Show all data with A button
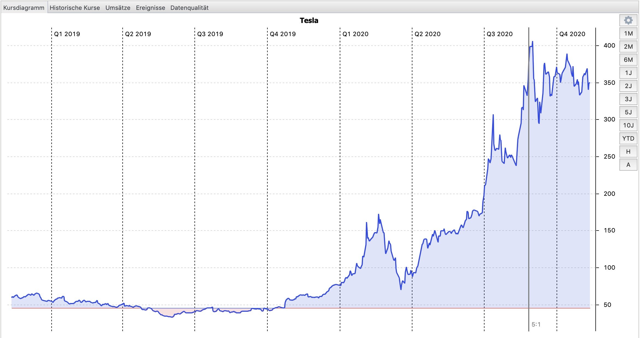 click(628, 165)
